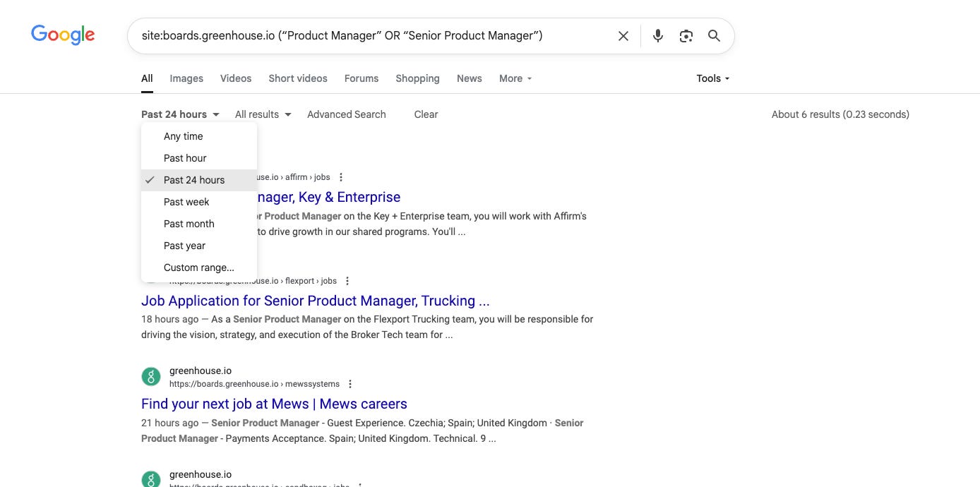
Task: Start voice search with microphone icon
Action: (x=658, y=36)
